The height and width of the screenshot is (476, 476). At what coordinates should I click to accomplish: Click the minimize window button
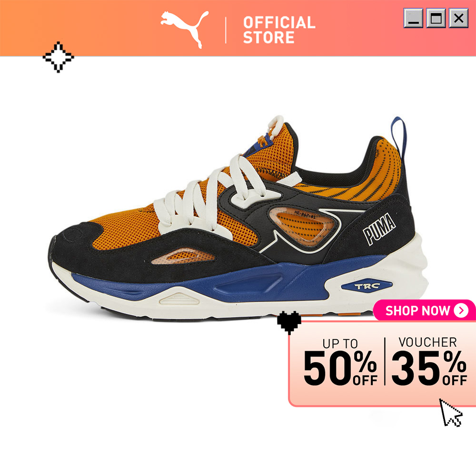click(413, 18)
